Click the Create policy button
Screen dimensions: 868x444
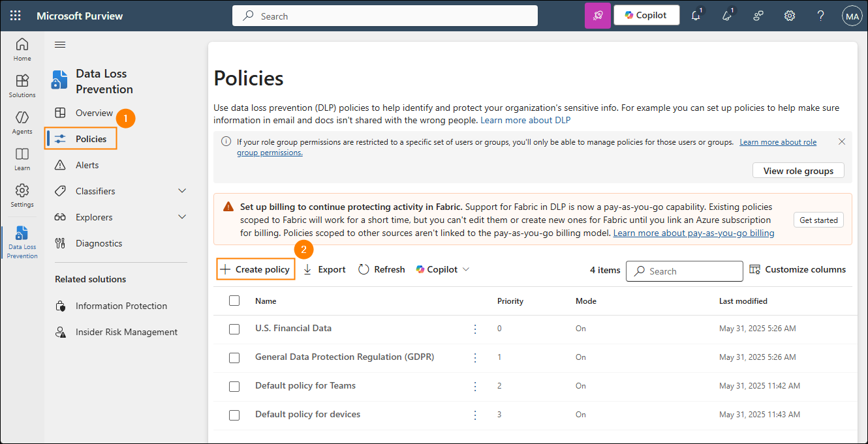(255, 269)
